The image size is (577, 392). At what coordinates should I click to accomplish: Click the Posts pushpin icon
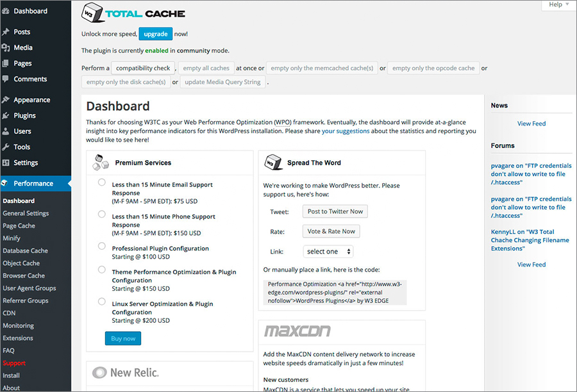tap(6, 31)
